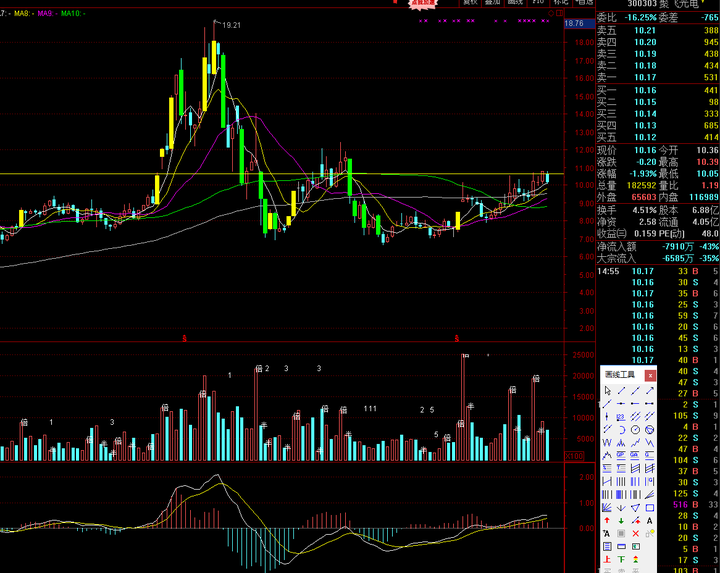This screenshot has height=573, width=720.
Task: Select the pointer arrow tool in drawing palette
Action: pyautogui.click(x=607, y=391)
